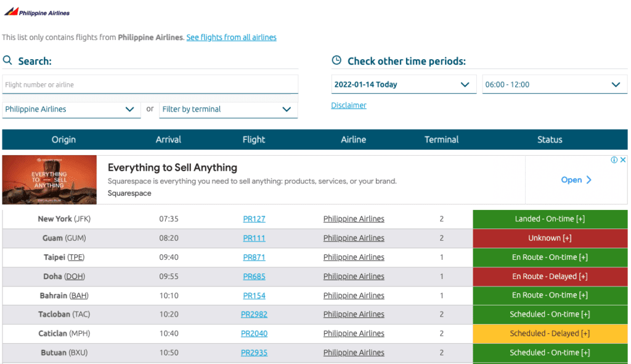This screenshot has width=631, height=364.
Task: Click the Philippine Airlines logo
Action: coord(36,12)
